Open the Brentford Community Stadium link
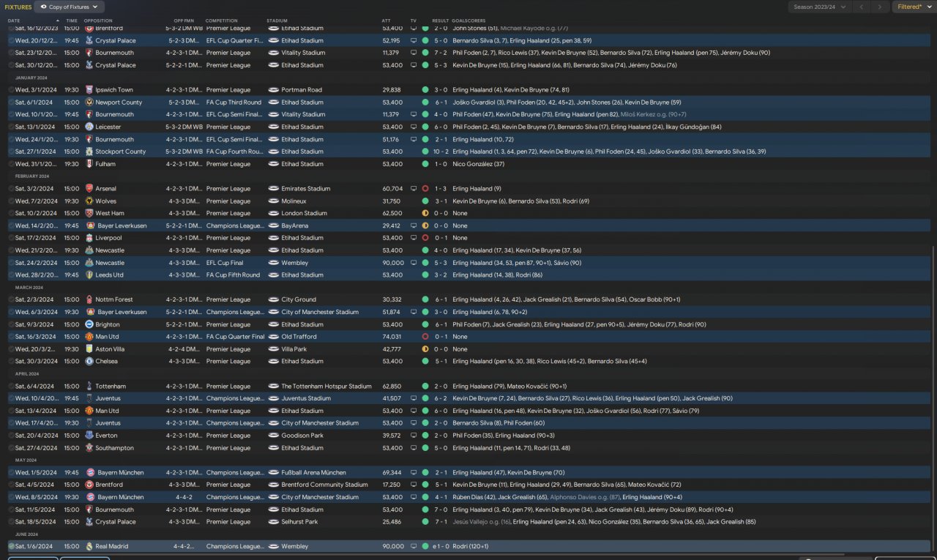 (325, 485)
